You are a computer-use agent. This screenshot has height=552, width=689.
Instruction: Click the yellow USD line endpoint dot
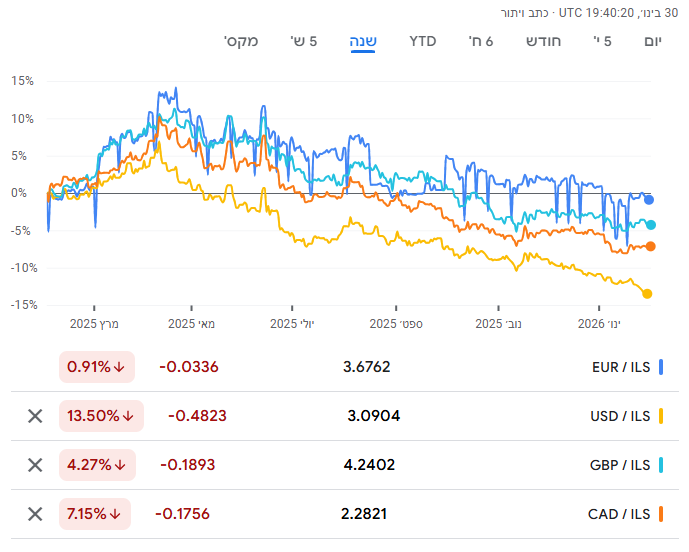(647, 294)
